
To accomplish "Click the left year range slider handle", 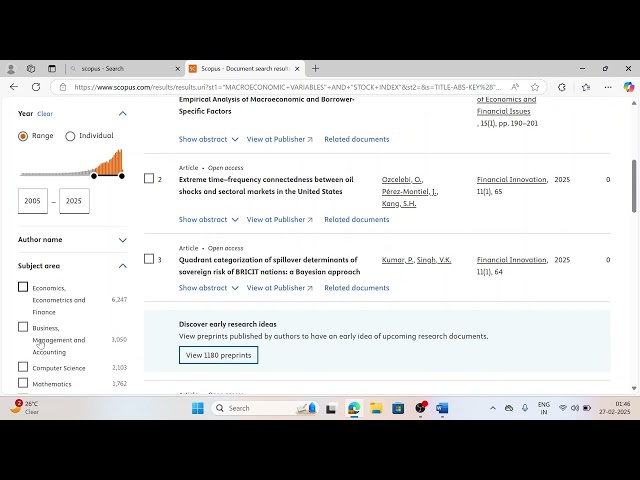I will 94,176.
